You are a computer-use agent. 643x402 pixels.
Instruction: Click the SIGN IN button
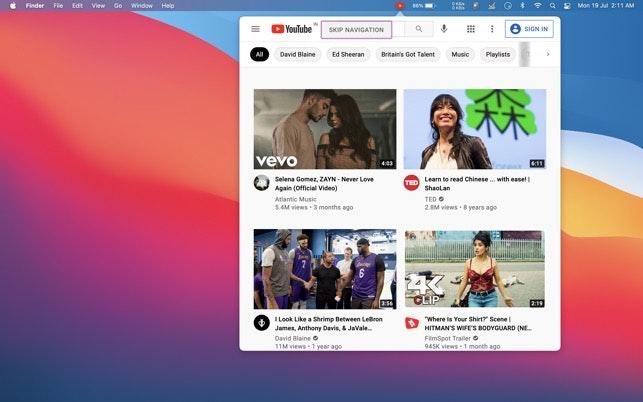[529, 29]
